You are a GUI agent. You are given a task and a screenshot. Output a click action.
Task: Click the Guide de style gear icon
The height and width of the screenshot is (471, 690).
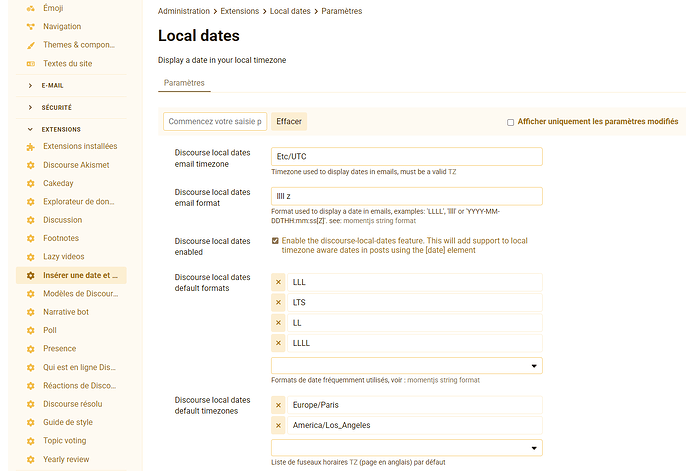tap(30, 422)
